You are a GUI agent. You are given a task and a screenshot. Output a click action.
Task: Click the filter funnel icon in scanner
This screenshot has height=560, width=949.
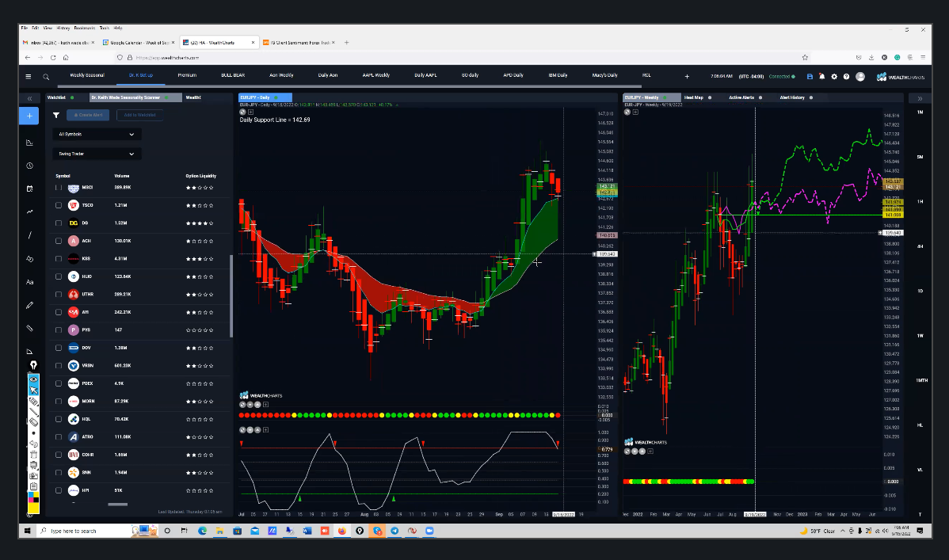point(56,115)
